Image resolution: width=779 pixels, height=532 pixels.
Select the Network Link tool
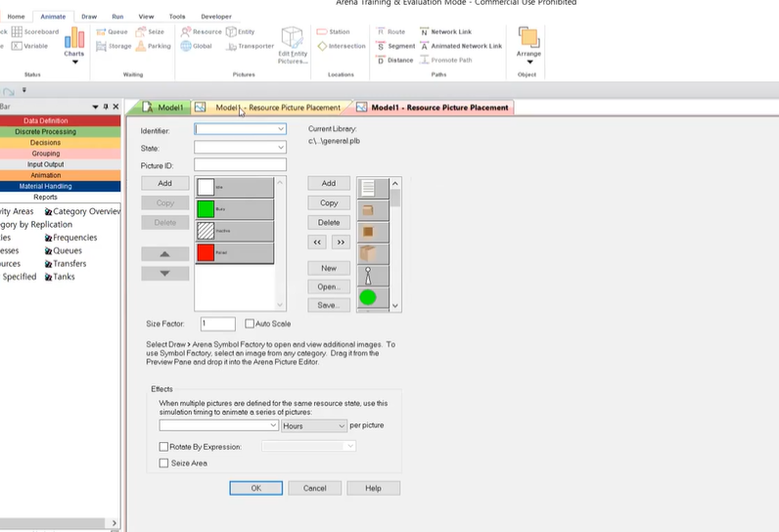pyautogui.click(x=445, y=31)
